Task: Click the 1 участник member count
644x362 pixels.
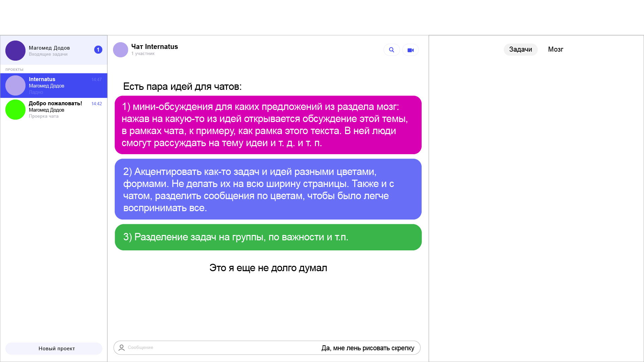Action: coord(143,54)
